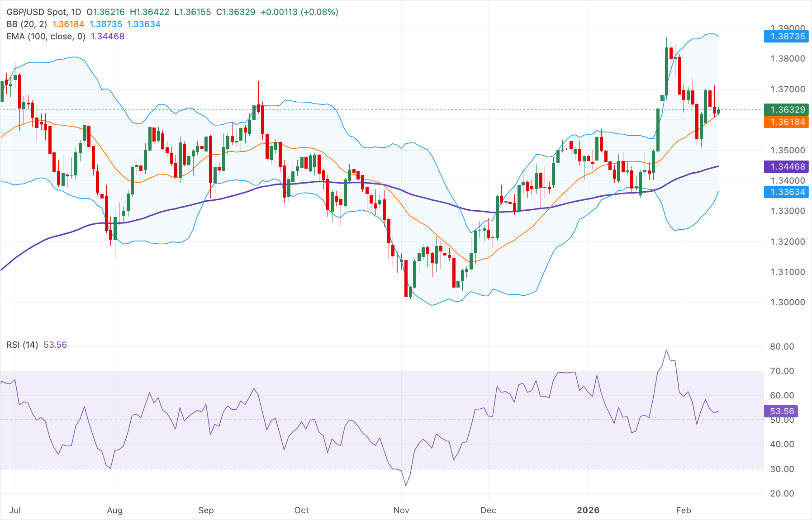
Task: Click the Feb label on time axis
Action: point(684,511)
